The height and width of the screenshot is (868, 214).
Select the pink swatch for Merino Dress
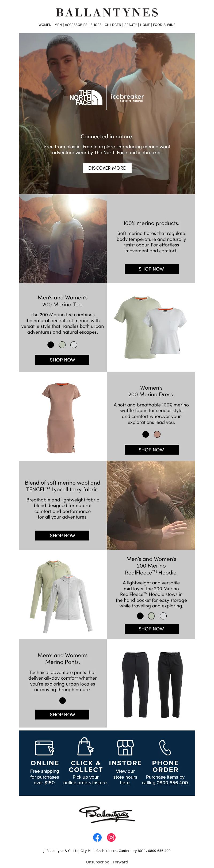(157, 434)
